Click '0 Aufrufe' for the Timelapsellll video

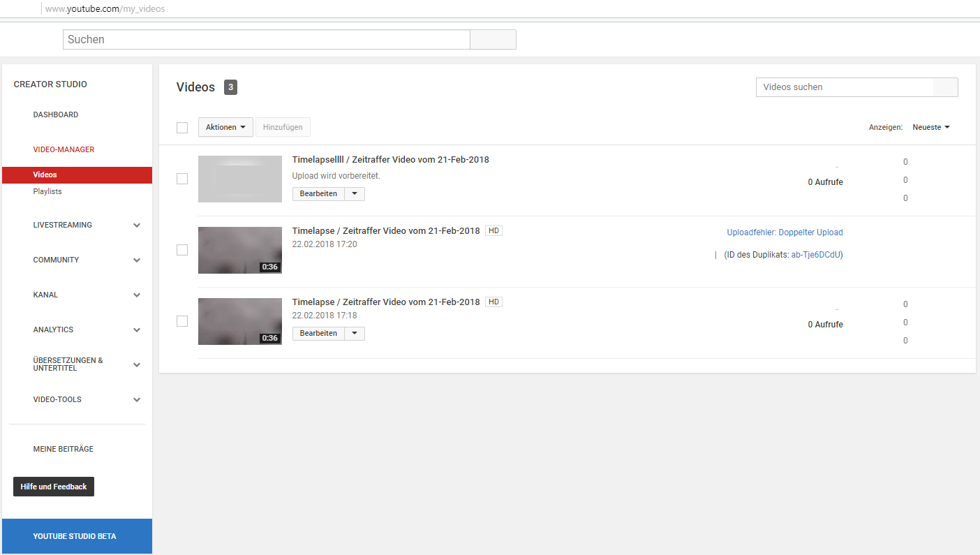[x=825, y=182]
